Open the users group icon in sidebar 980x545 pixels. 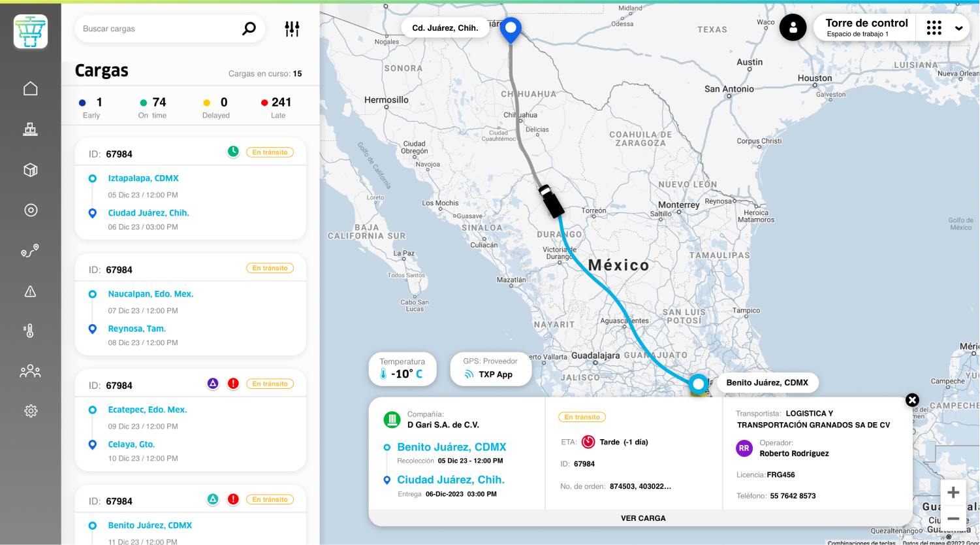(x=30, y=371)
